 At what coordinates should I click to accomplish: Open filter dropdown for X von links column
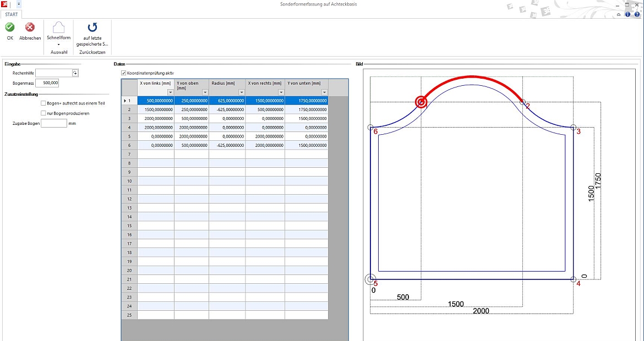click(170, 92)
